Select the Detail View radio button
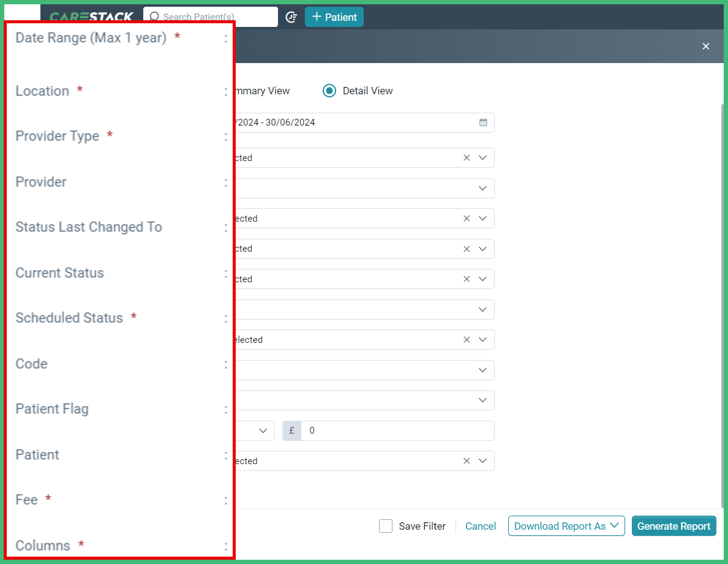The width and height of the screenshot is (728, 564). [x=329, y=91]
